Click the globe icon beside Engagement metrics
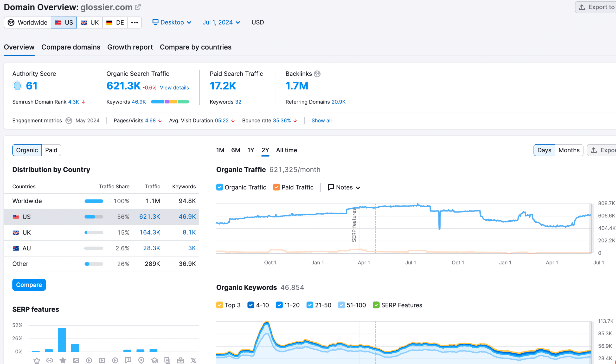This screenshot has height=364, width=616. coord(69,121)
